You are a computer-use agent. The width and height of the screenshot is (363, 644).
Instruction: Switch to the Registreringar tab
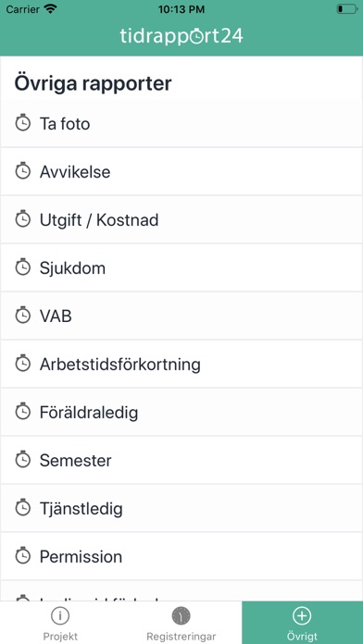[181, 623]
